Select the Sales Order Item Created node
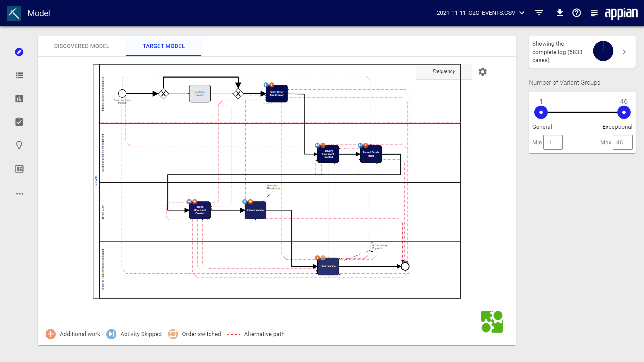The image size is (644, 362). (277, 94)
